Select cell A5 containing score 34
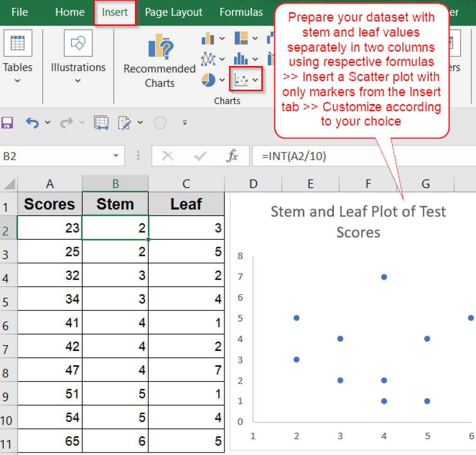Screen dimensions: 476x455 pyautogui.click(x=50, y=299)
